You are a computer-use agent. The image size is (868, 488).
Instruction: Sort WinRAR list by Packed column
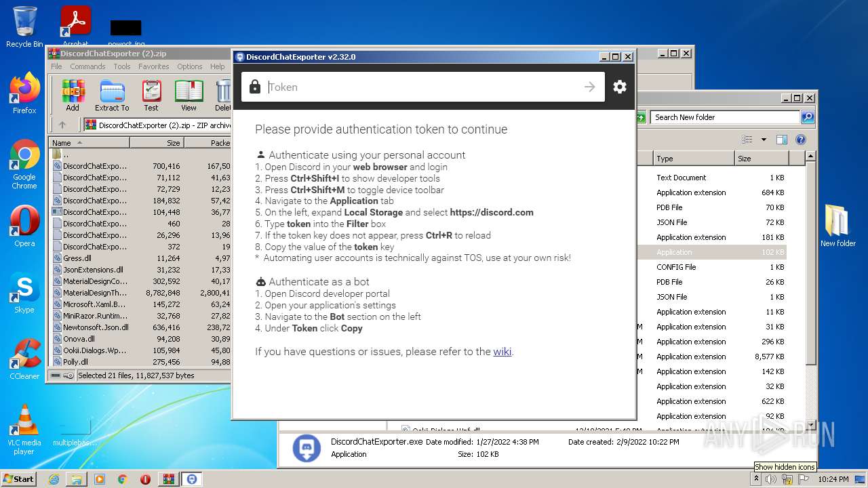(208, 142)
